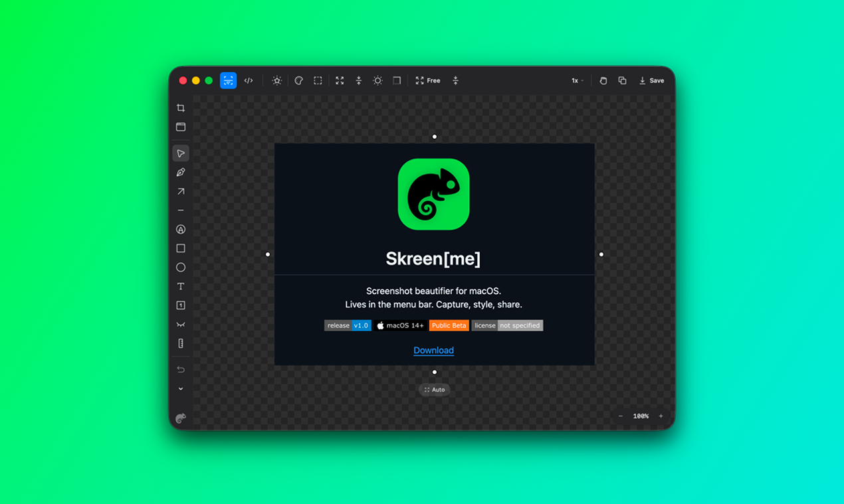Select the Arrow annotation tool
844x504 pixels.
click(x=181, y=191)
